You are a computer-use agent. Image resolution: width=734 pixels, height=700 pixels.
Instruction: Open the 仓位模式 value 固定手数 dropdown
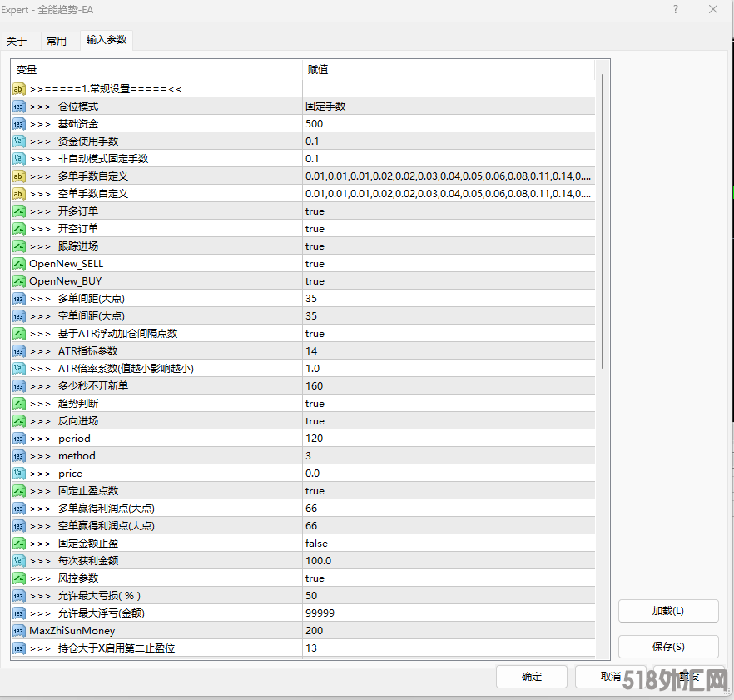point(449,107)
